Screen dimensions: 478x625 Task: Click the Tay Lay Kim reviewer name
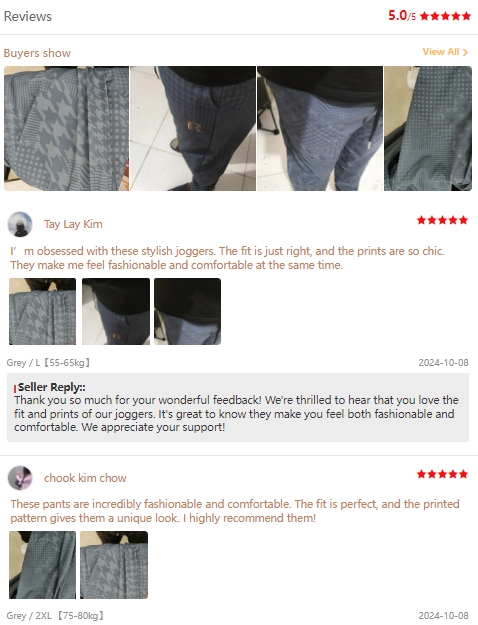point(73,224)
